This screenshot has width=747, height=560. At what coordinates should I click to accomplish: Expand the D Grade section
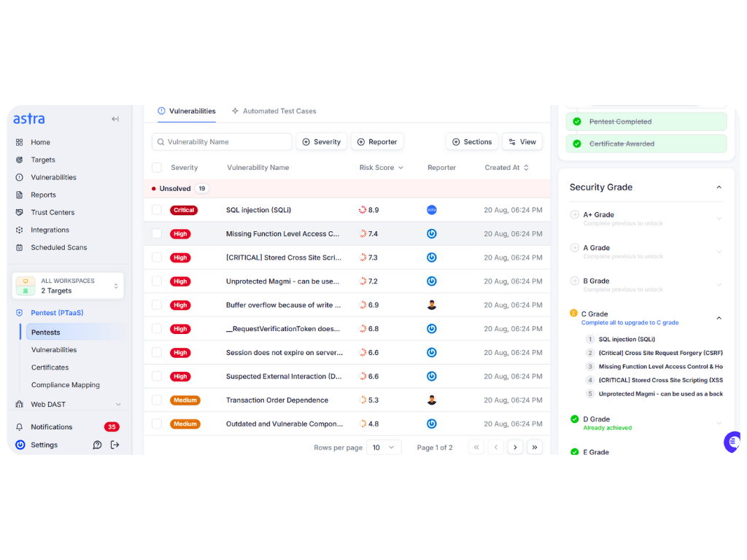[x=719, y=423]
